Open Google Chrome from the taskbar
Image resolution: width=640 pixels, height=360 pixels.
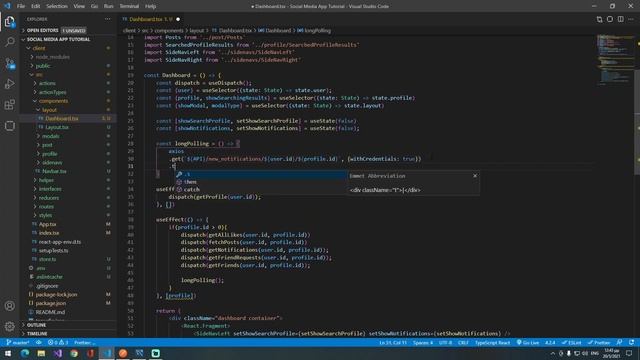(73, 353)
